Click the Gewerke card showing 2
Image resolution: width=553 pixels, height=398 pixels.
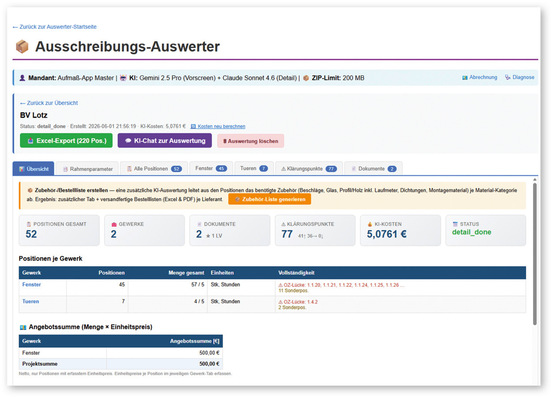pos(145,230)
